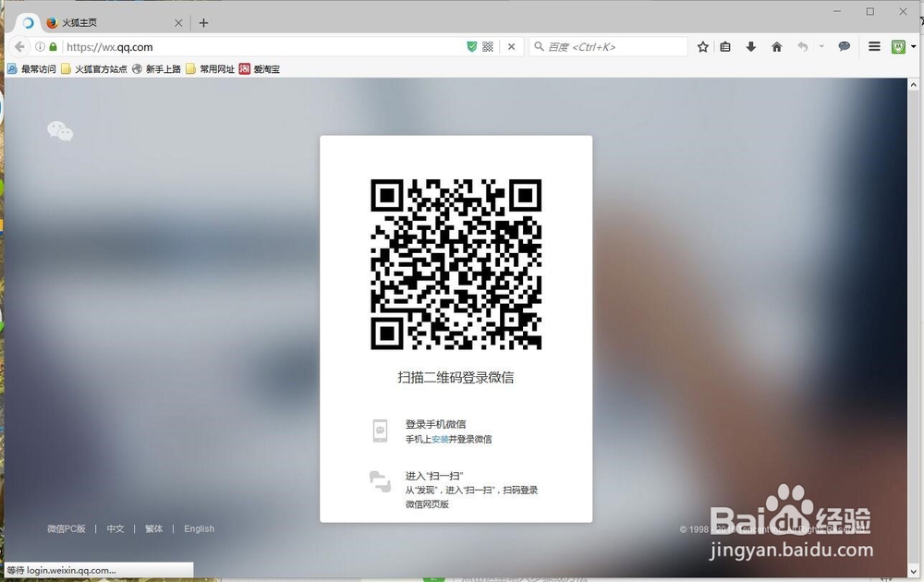The width and height of the screenshot is (924, 582).
Task: Click the green shield icon in address bar
Action: [472, 46]
